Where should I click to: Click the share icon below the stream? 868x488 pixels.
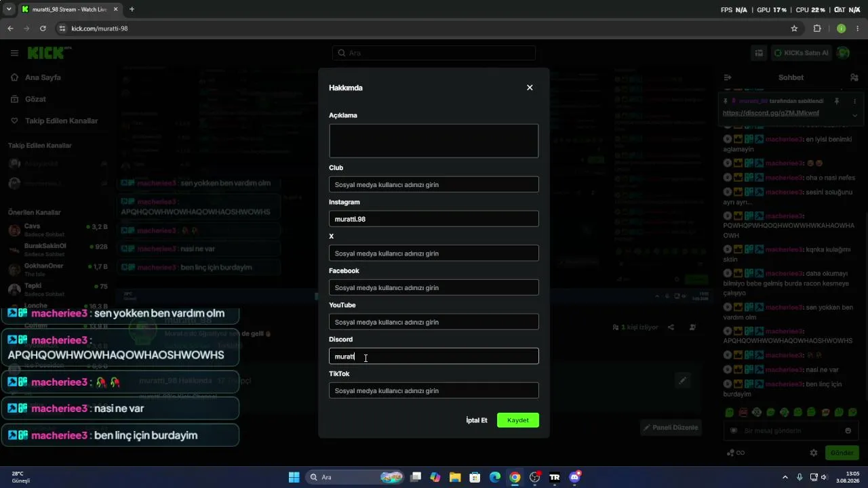tap(671, 327)
